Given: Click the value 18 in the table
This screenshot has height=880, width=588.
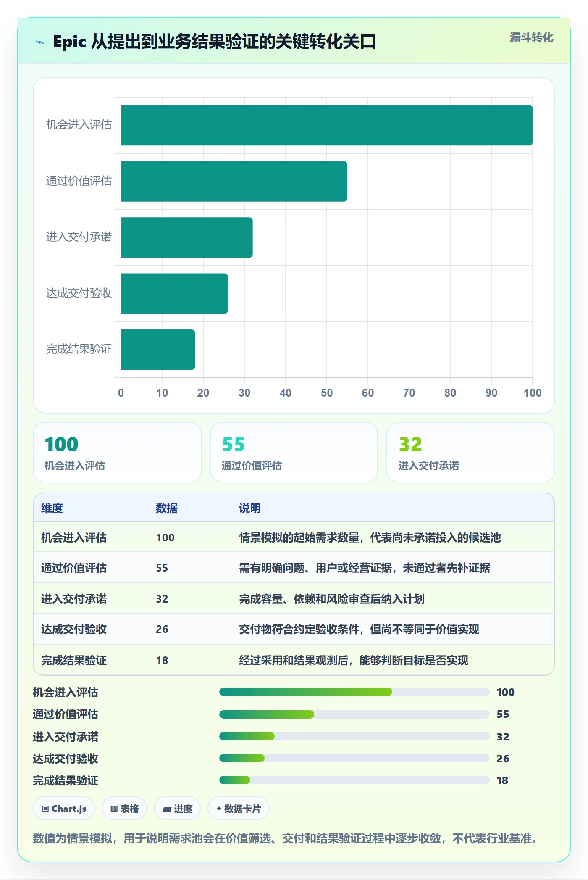Looking at the screenshot, I should pos(162,660).
